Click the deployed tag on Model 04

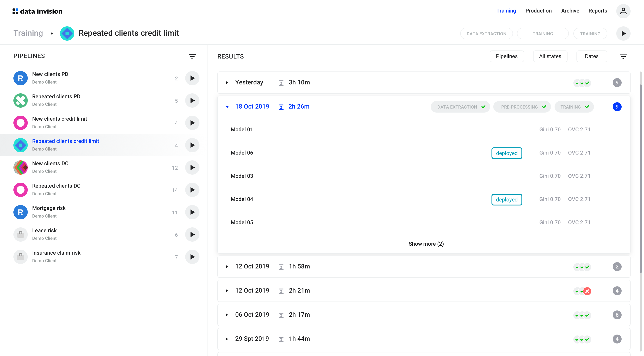click(x=506, y=200)
